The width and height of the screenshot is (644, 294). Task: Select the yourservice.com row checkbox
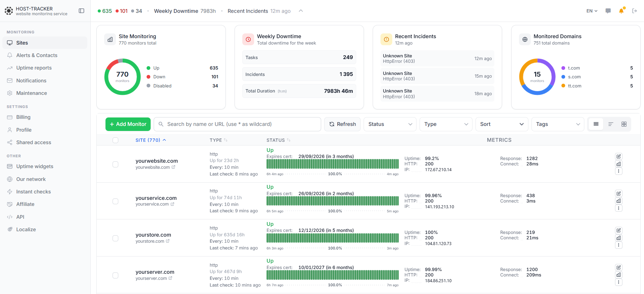116,201
